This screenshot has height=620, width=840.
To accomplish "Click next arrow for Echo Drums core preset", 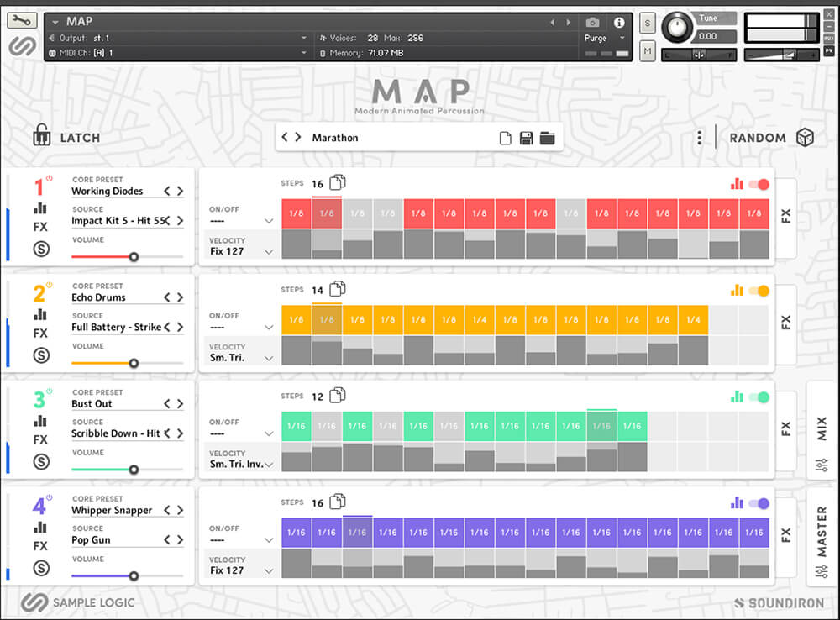I will 180,297.
